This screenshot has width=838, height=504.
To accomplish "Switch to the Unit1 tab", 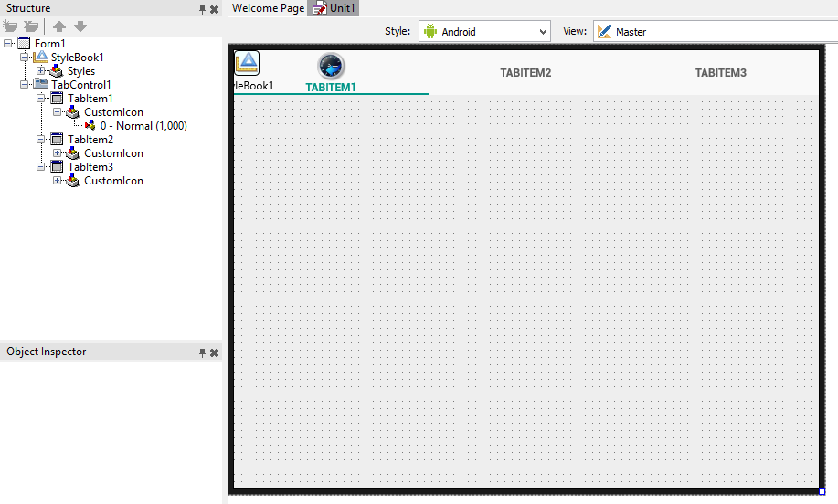I will pyautogui.click(x=334, y=8).
